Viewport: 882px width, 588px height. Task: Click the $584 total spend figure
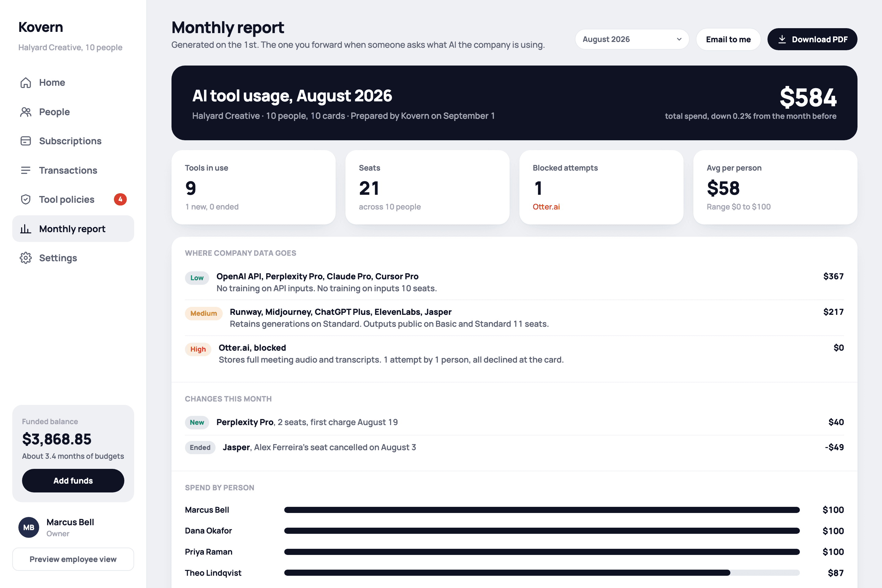(808, 97)
